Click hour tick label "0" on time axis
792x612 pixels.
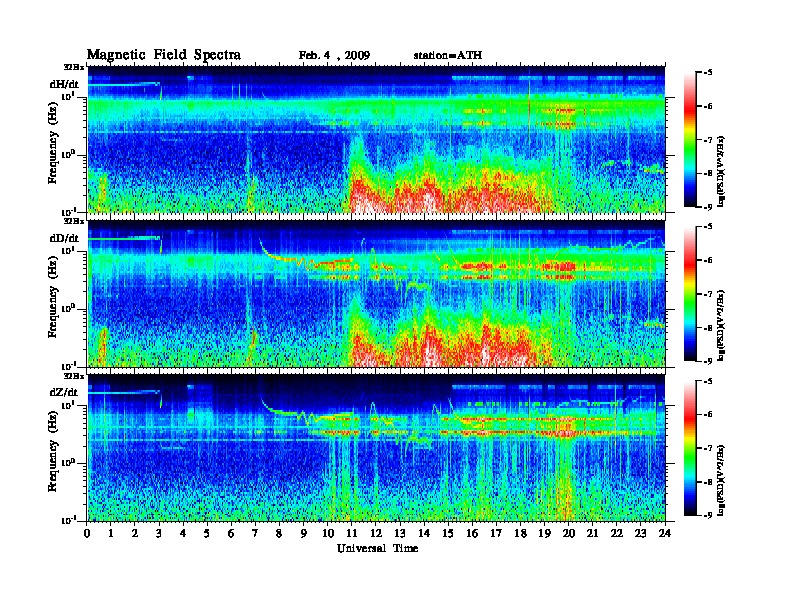pos(87,534)
